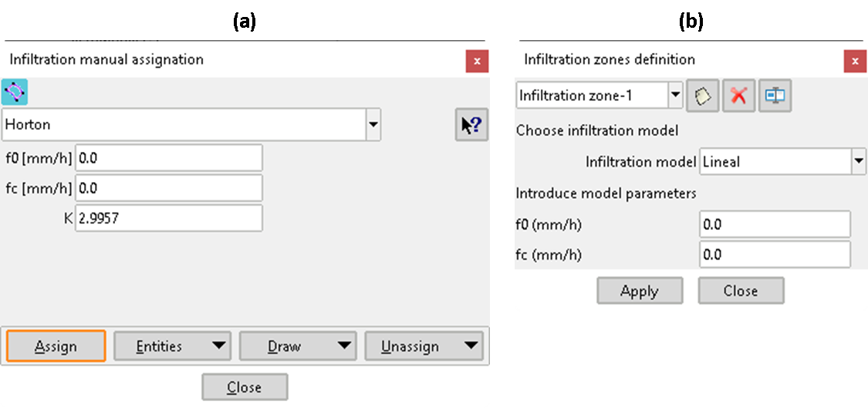Open the Infiltration model Lineal dropdown

coord(858,162)
